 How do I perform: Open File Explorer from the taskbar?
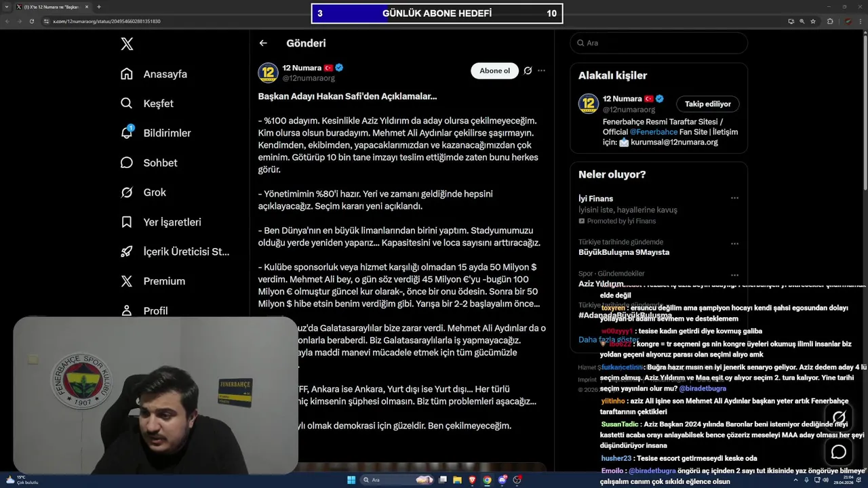click(457, 480)
